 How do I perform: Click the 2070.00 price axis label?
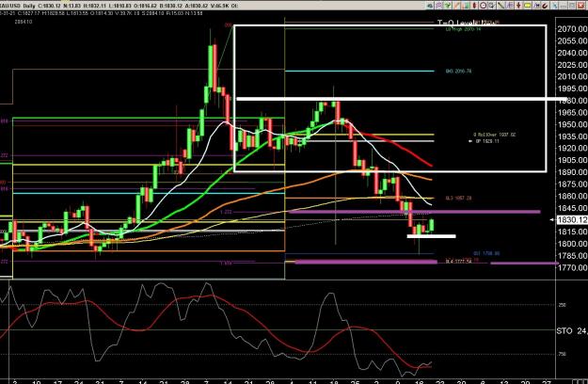[573, 29]
